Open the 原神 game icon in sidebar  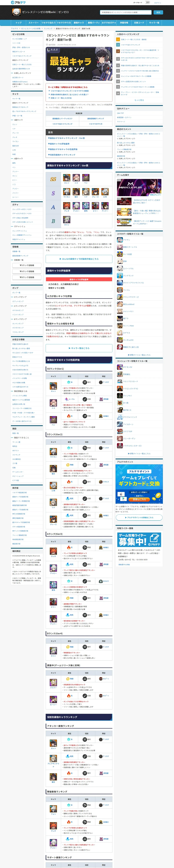(120, 261)
